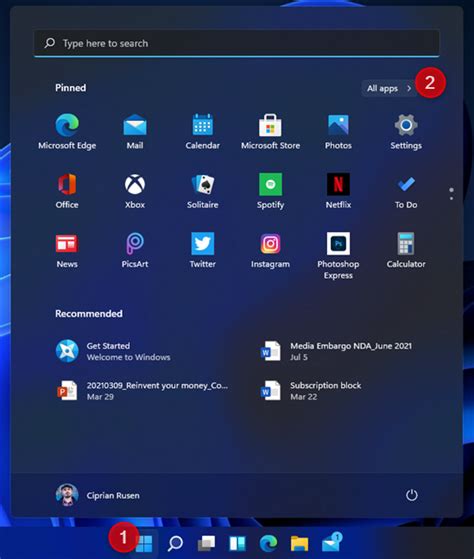
Task: Open the 20210309_Reinvent your money PowerPoint file
Action: click(143, 391)
